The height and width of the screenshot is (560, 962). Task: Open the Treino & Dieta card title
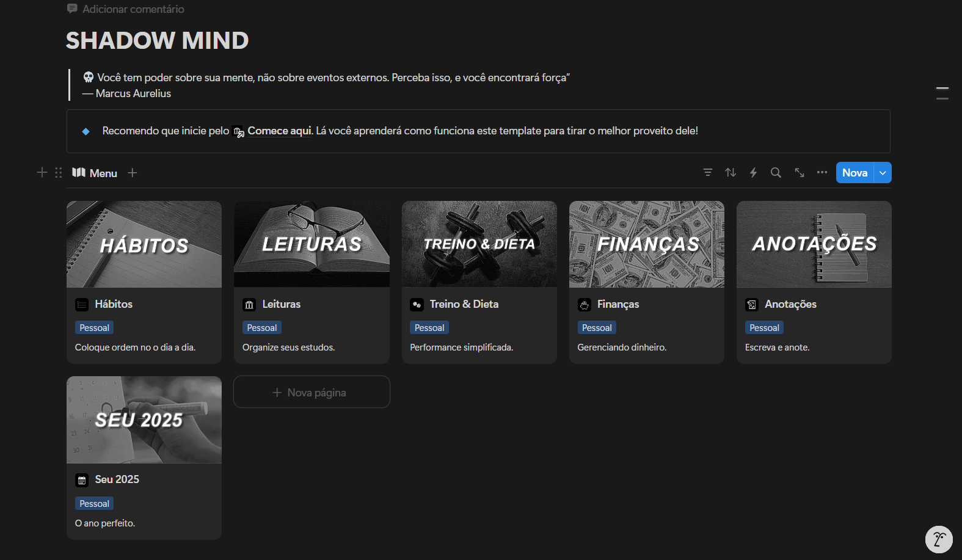[x=464, y=304]
